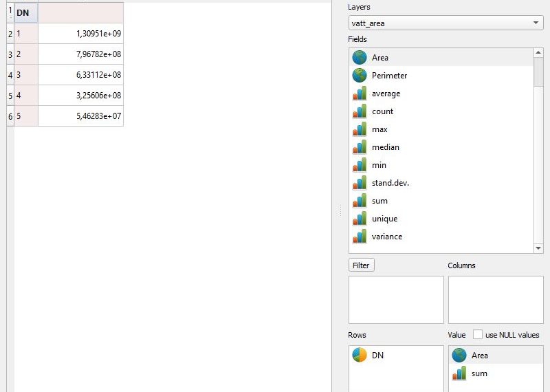Click the empty Columns drop box
This screenshot has width=550, height=392.
coord(495,300)
